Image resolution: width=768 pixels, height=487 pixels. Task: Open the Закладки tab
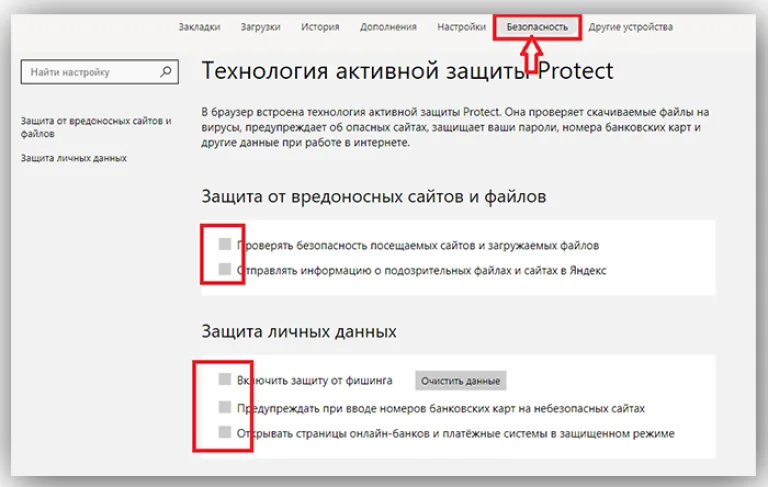click(x=199, y=27)
